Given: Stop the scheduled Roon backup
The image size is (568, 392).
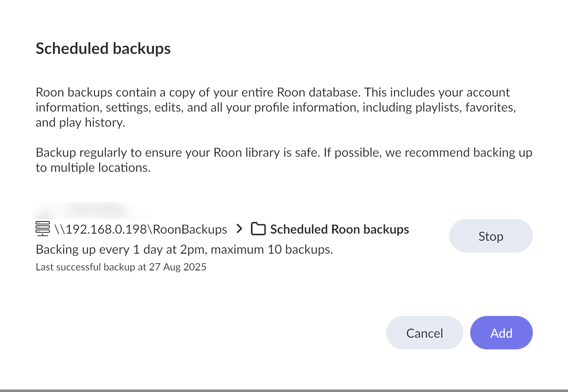Looking at the screenshot, I should pos(491,236).
